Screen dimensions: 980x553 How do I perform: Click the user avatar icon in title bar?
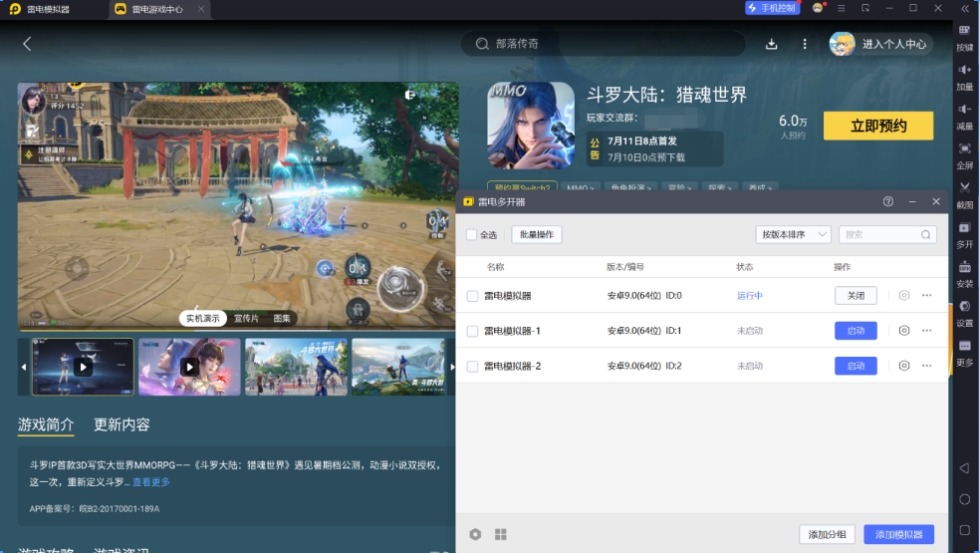(x=818, y=8)
